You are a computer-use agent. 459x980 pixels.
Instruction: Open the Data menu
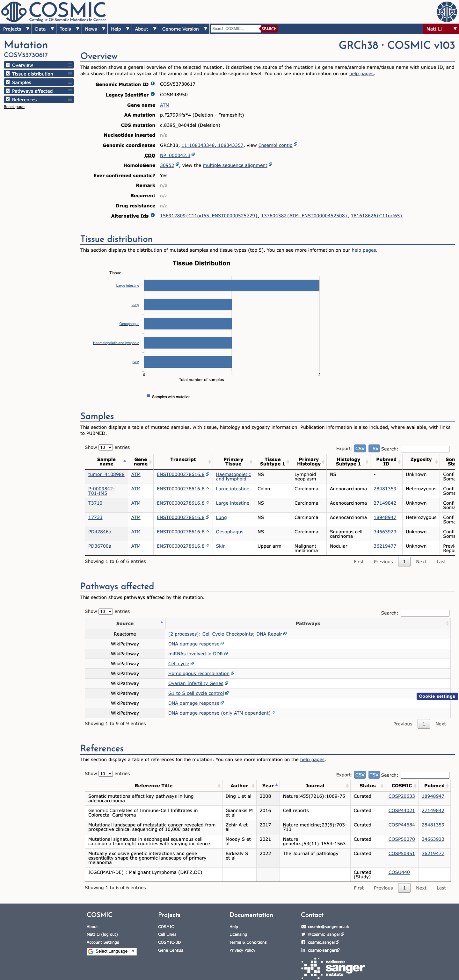pyautogui.click(x=44, y=29)
